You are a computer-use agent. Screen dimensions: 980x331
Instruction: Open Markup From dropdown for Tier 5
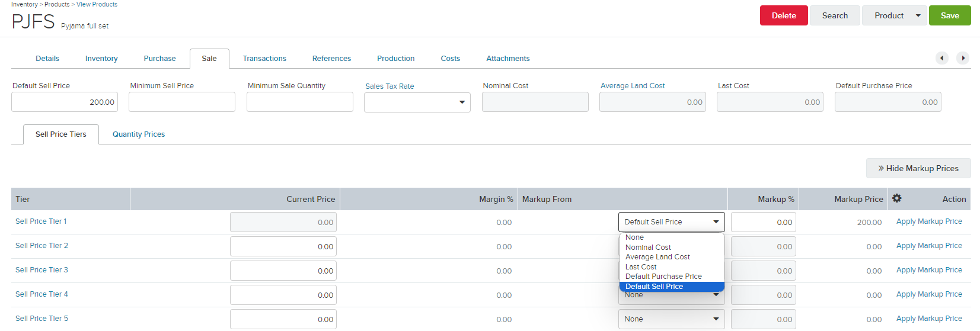tap(671, 319)
